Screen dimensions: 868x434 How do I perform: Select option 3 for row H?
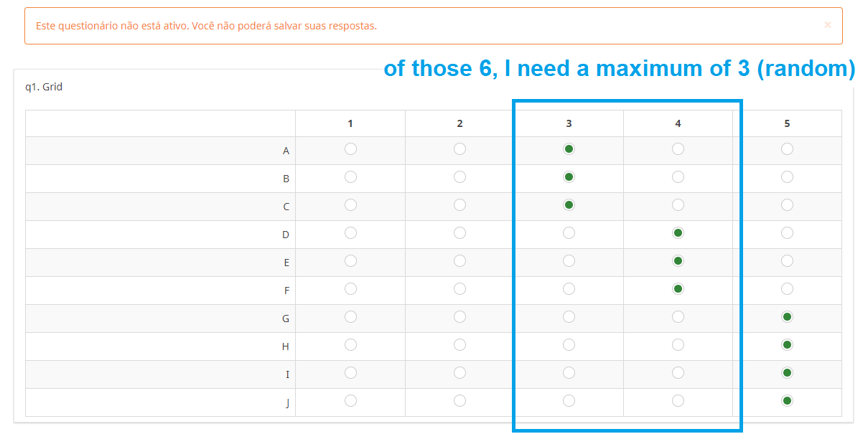click(569, 345)
